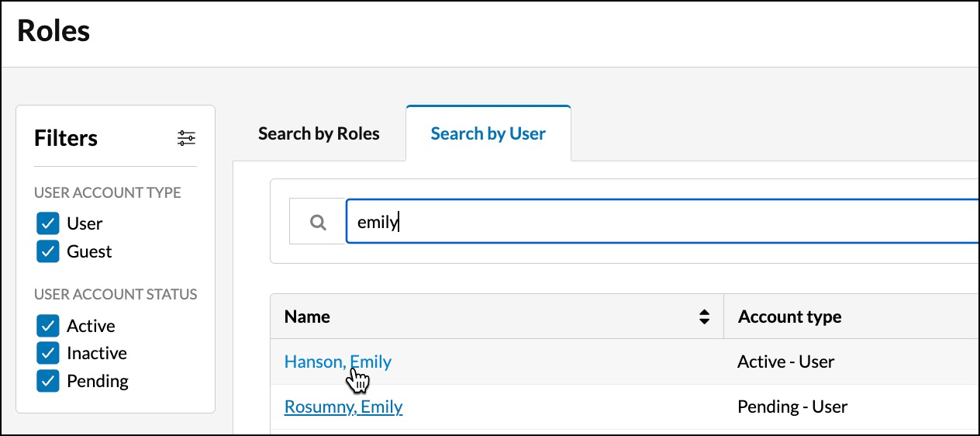Click into the search field containing emily
Viewport: 980px width, 436px height.
pos(662,222)
